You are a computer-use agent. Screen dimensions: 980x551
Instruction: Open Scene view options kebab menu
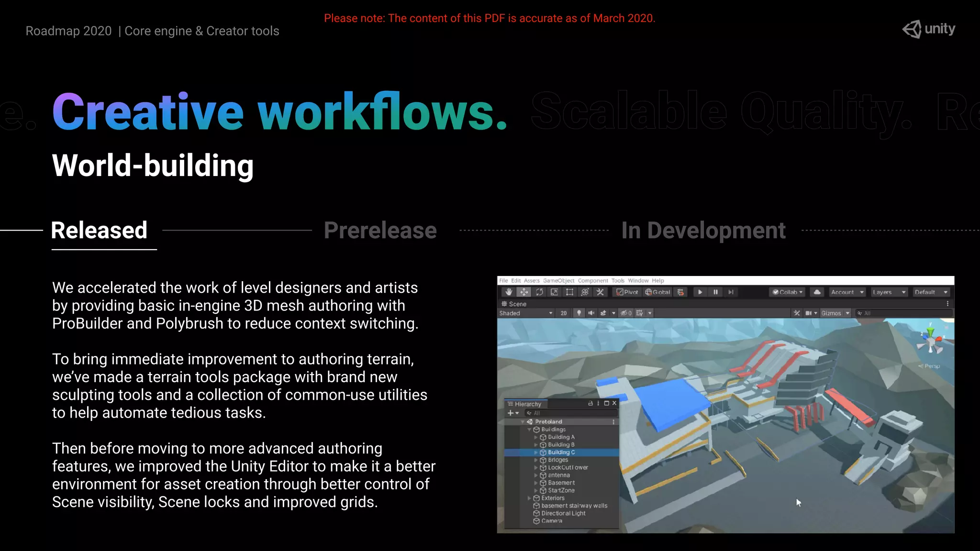[947, 304]
